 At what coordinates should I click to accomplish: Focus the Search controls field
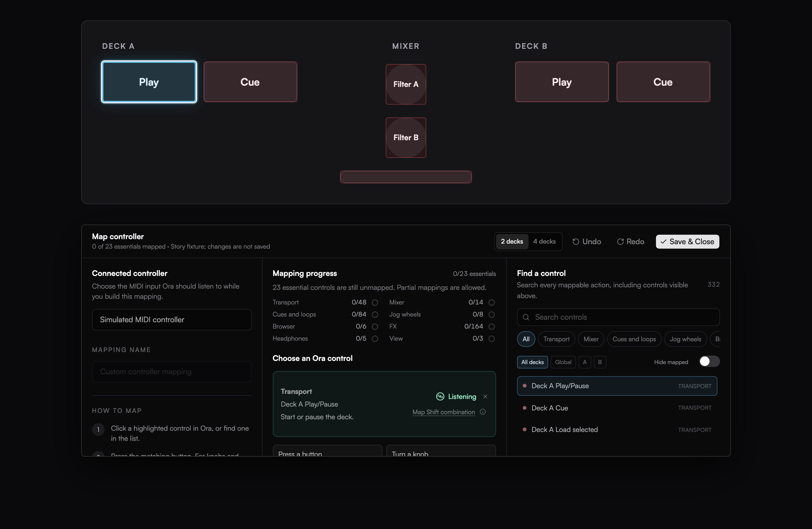coord(618,317)
